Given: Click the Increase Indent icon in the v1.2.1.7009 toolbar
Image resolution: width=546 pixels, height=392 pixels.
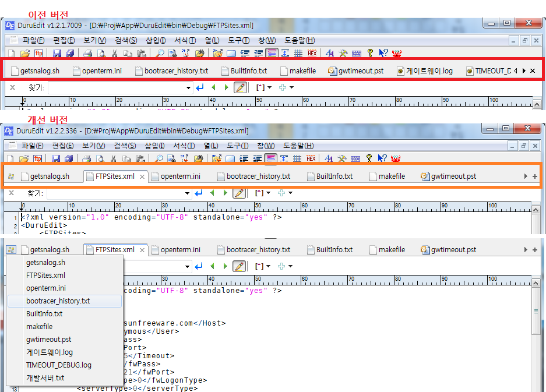Looking at the screenshot, I should point(245,53).
